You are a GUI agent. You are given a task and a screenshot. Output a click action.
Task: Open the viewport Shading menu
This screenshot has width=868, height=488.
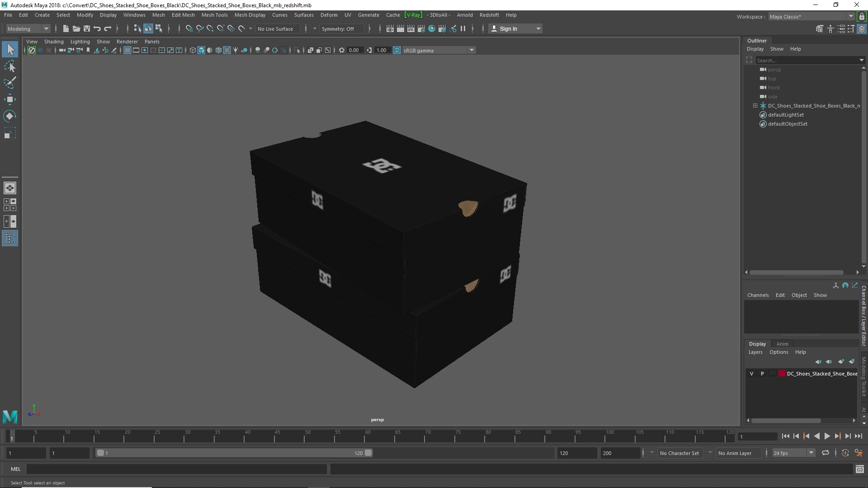54,42
